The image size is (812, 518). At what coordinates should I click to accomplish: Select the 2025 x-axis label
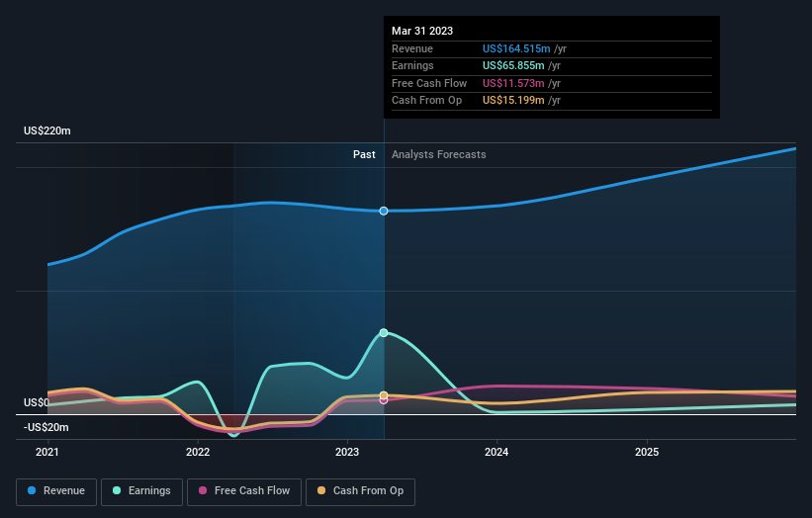pyautogui.click(x=647, y=452)
